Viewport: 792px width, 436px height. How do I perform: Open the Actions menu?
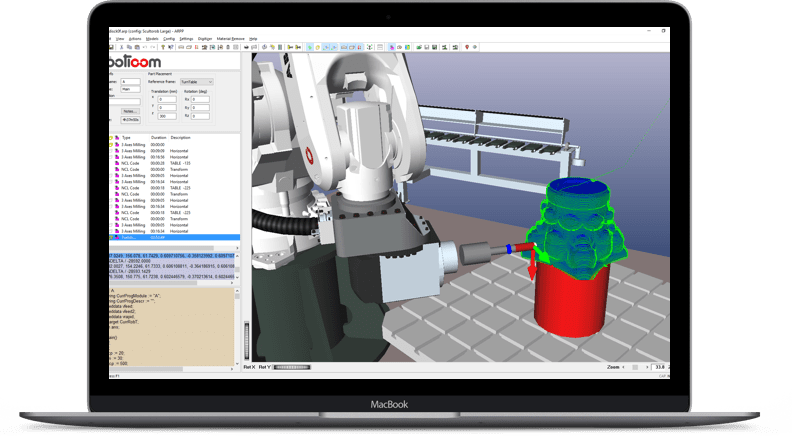(135, 38)
